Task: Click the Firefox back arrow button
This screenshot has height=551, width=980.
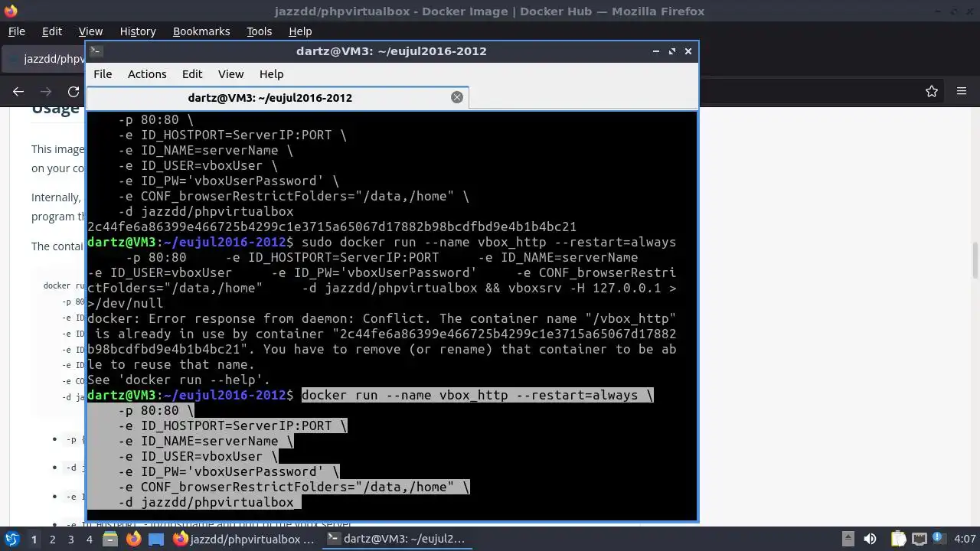Action: pos(18,91)
